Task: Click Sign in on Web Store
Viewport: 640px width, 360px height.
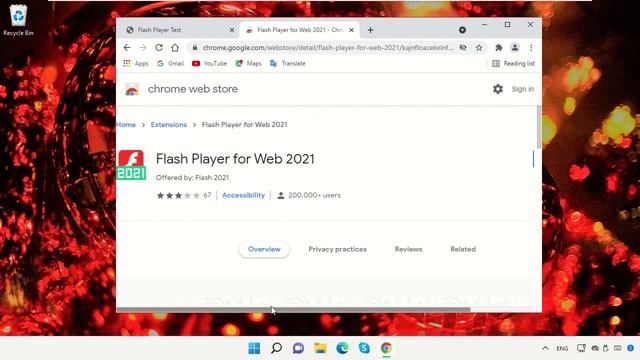Action: (x=522, y=89)
